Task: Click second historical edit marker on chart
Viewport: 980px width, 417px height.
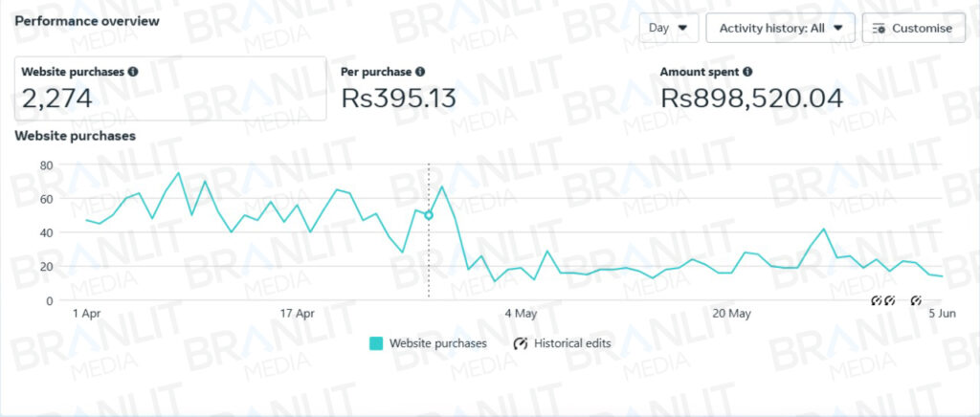Action: pos(889,301)
